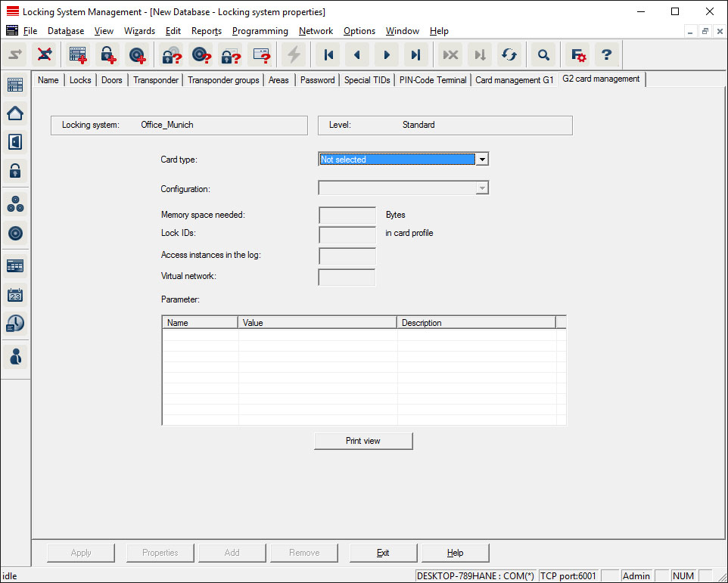Click the calendar icon in left sidebar
The height and width of the screenshot is (583, 728).
pos(15,295)
